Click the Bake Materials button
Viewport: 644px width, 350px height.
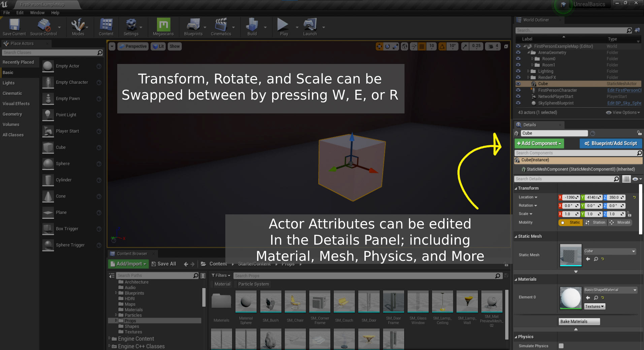point(579,322)
